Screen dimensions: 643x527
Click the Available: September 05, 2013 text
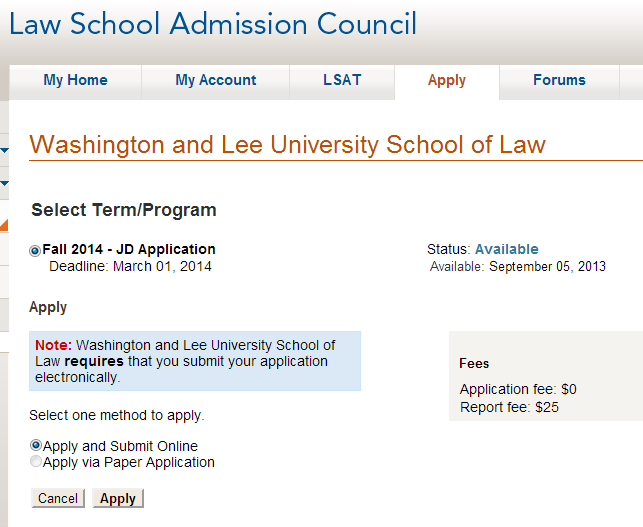518,267
